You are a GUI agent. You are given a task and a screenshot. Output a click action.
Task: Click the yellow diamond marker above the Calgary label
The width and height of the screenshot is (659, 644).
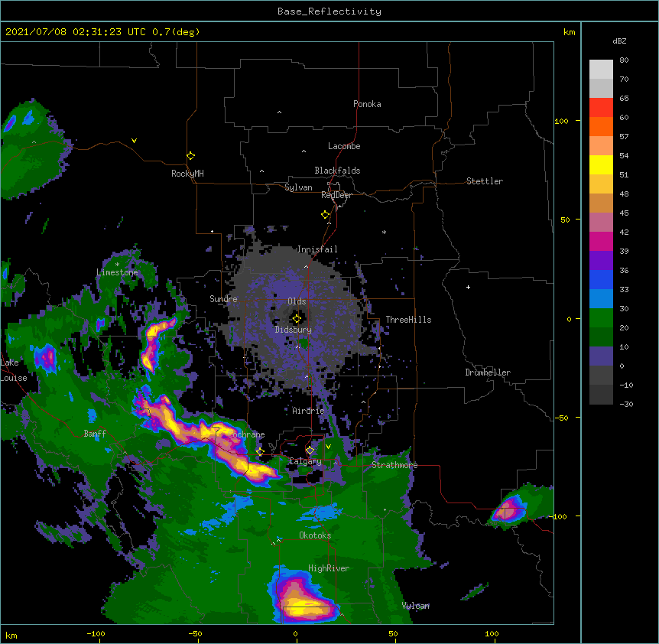click(x=310, y=450)
